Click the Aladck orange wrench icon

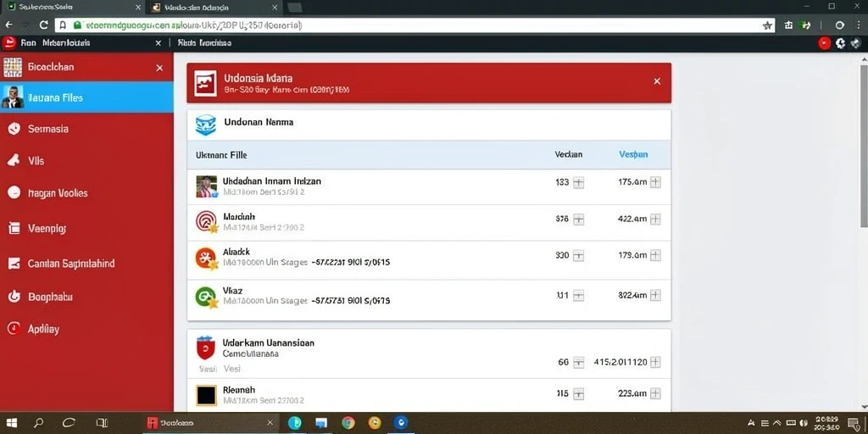tap(206, 258)
